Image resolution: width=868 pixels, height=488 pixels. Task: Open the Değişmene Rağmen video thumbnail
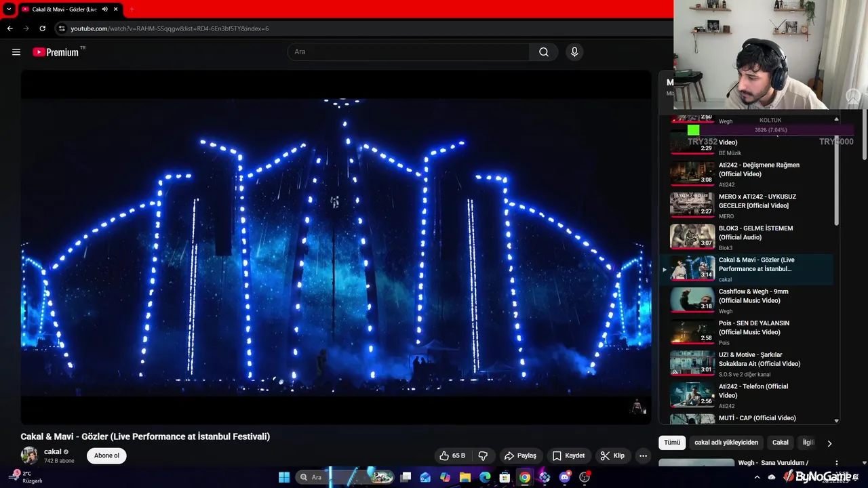pos(692,174)
